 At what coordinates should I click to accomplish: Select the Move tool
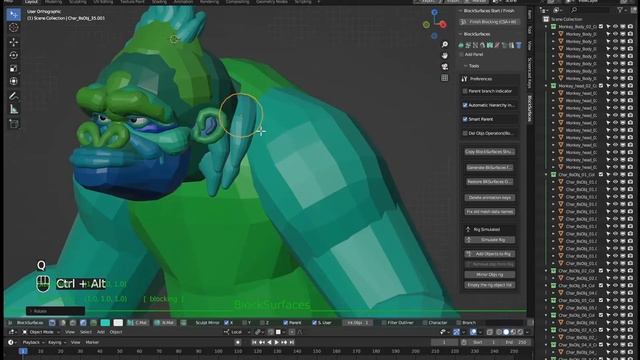pos(13,42)
